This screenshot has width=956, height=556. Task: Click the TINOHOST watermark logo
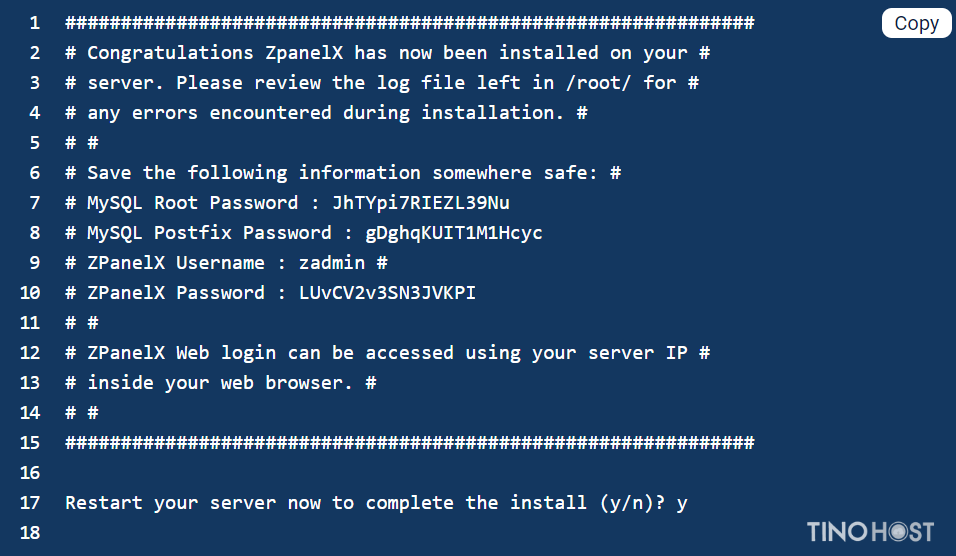(x=870, y=532)
